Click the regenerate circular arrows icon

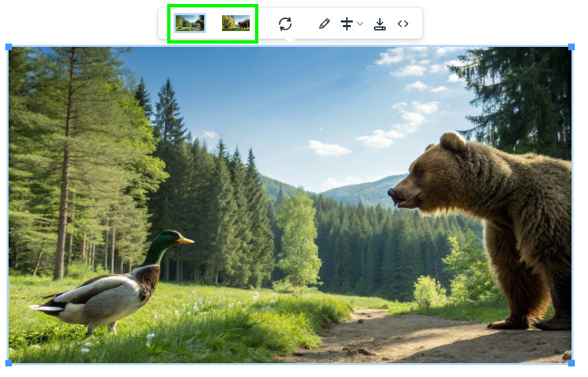(285, 24)
